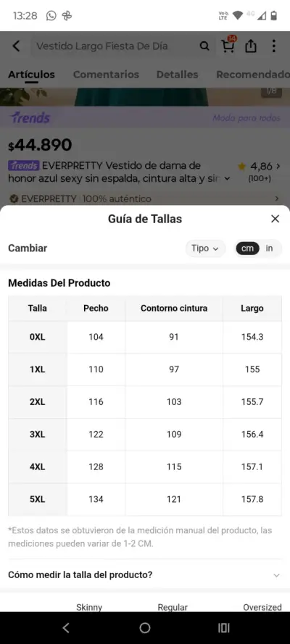Screen dimensions: 290x644
Task: Tap Android home navigation button
Action: pyautogui.click(x=145, y=627)
